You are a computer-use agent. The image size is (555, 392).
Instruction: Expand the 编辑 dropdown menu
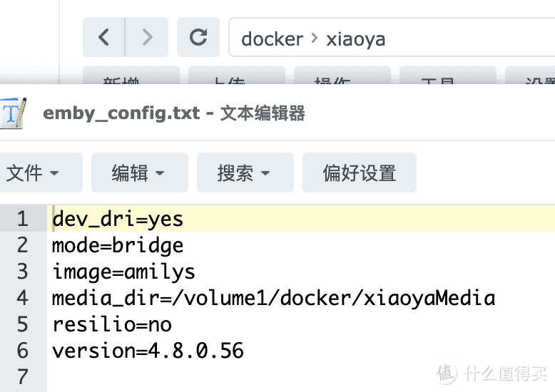point(138,172)
